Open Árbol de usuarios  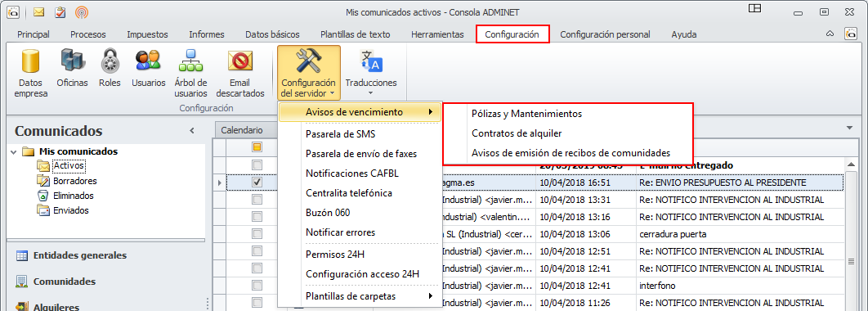coord(191,74)
